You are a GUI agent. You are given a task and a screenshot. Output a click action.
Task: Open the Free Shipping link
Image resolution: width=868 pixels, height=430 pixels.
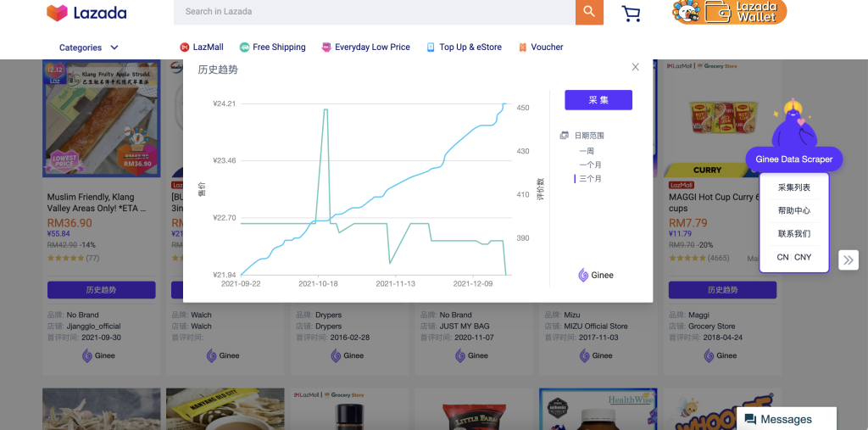click(279, 47)
